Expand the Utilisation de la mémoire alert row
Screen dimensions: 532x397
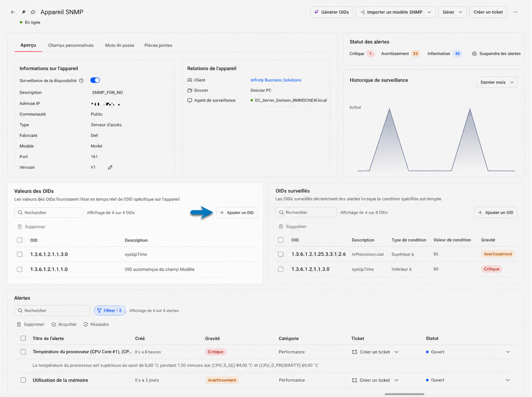[x=507, y=380]
